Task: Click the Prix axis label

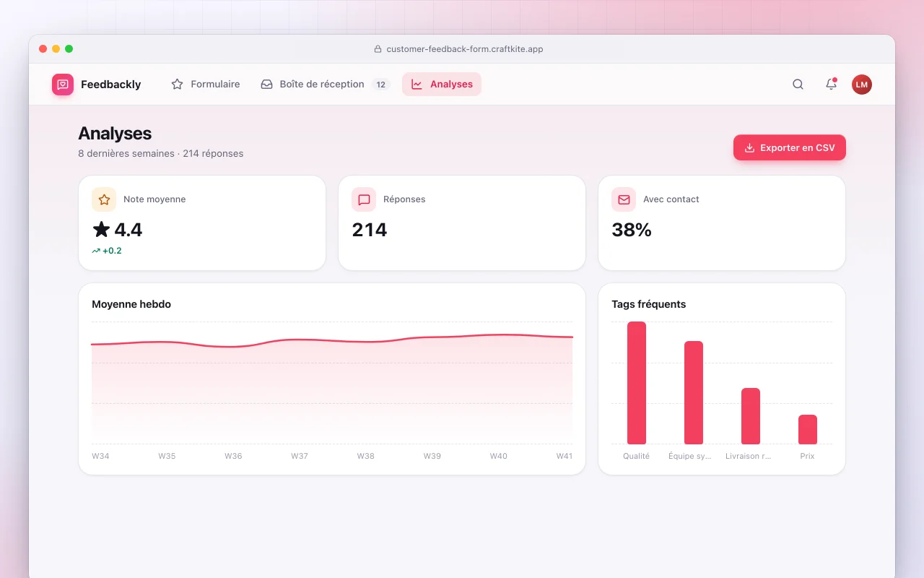Action: point(808,456)
